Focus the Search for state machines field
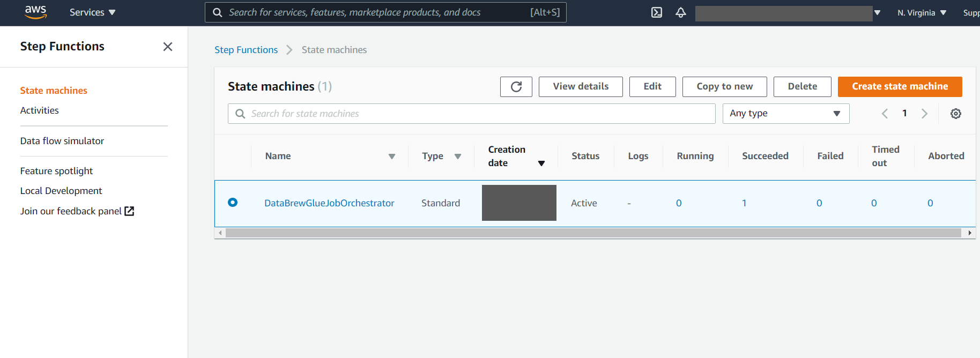Screen dimensions: 980x358 pos(472,114)
